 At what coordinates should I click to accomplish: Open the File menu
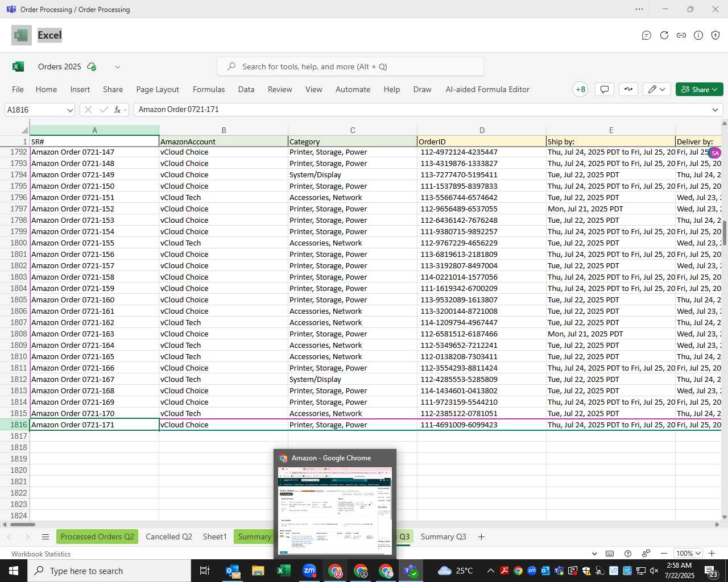click(x=18, y=89)
